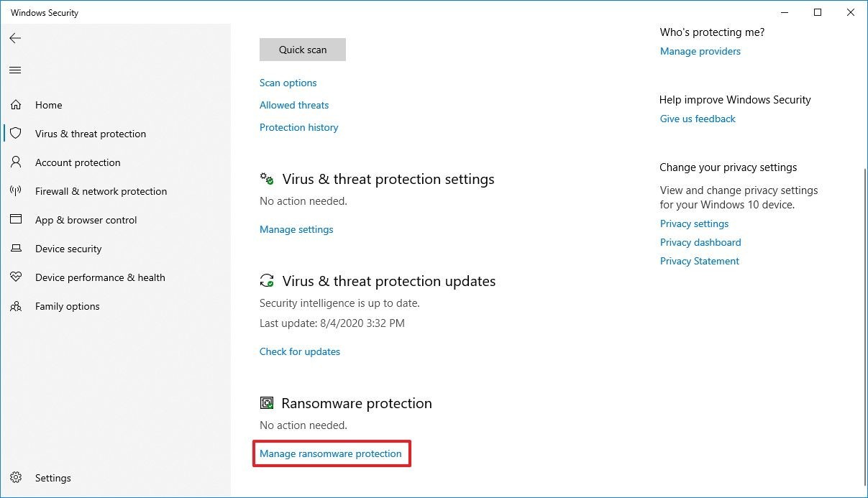868x498 pixels.
Task: Click Manage settings link
Action: (x=296, y=229)
